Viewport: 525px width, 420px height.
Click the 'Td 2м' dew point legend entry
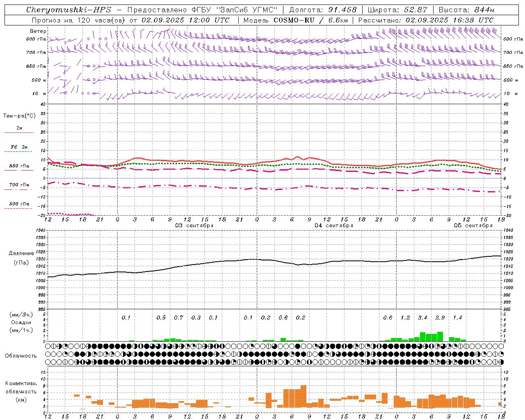click(x=19, y=147)
